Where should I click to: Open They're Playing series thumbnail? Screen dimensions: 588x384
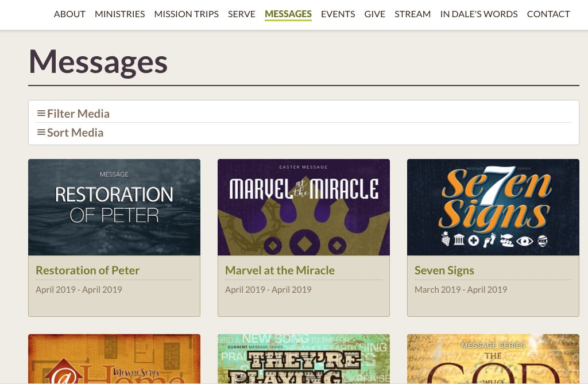[303, 359]
